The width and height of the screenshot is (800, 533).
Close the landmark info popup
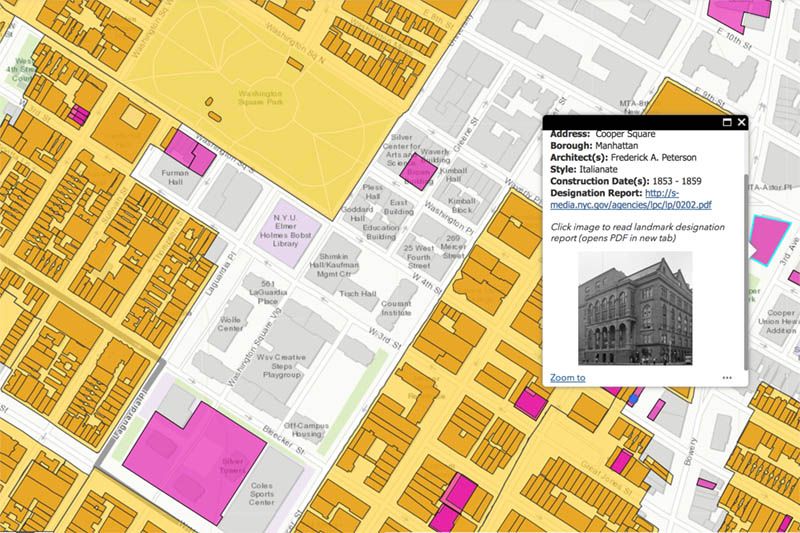tap(741, 122)
